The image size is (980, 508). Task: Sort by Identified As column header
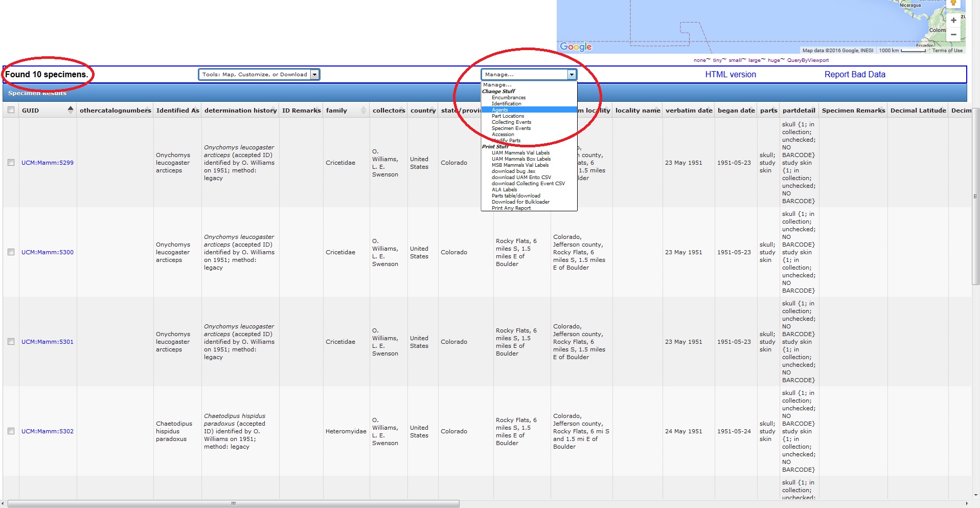click(178, 111)
